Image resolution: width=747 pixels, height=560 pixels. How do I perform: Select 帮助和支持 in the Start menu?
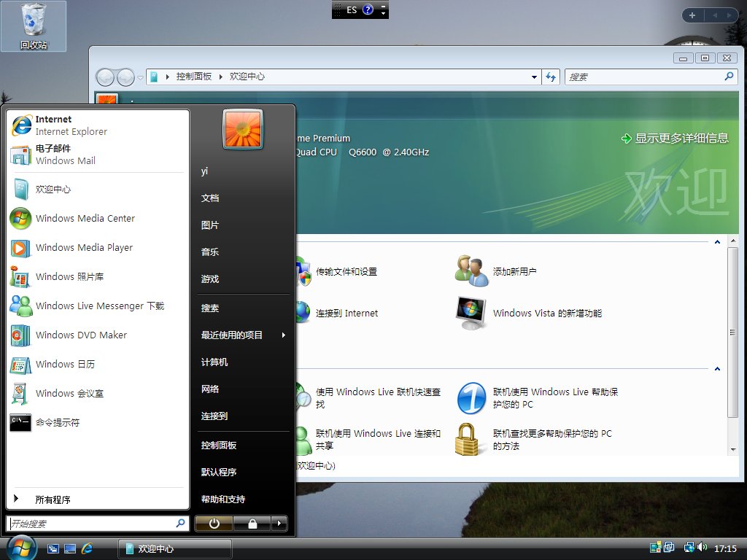[x=223, y=499]
